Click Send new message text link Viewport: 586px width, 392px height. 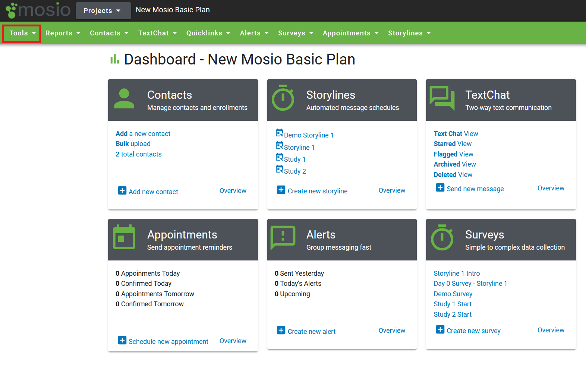[x=475, y=189]
